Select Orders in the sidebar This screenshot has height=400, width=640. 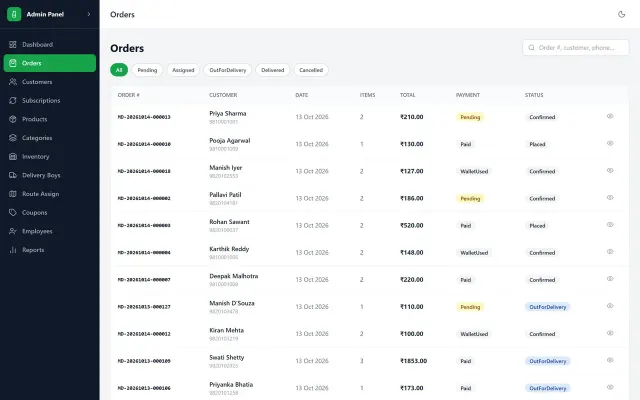50,63
